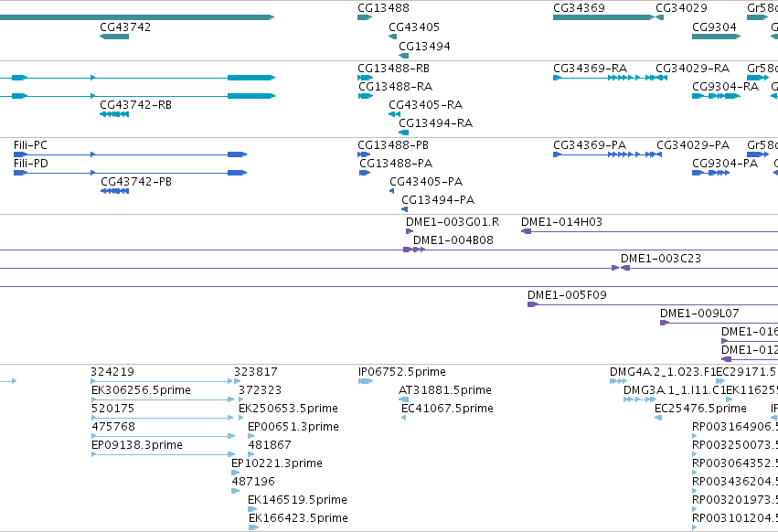Select the CG43742 gene feature arrow
This screenshot has width=778, height=532.
tap(114, 37)
